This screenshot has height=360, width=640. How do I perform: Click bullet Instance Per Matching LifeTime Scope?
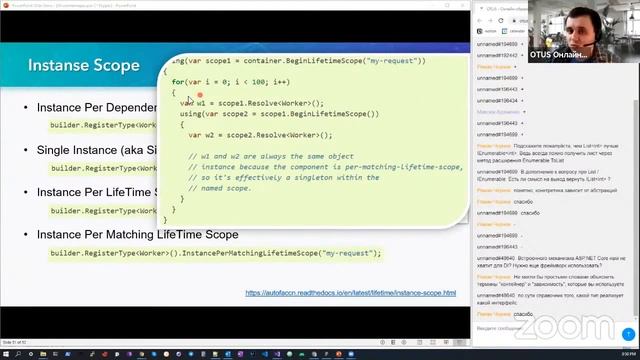click(138, 234)
